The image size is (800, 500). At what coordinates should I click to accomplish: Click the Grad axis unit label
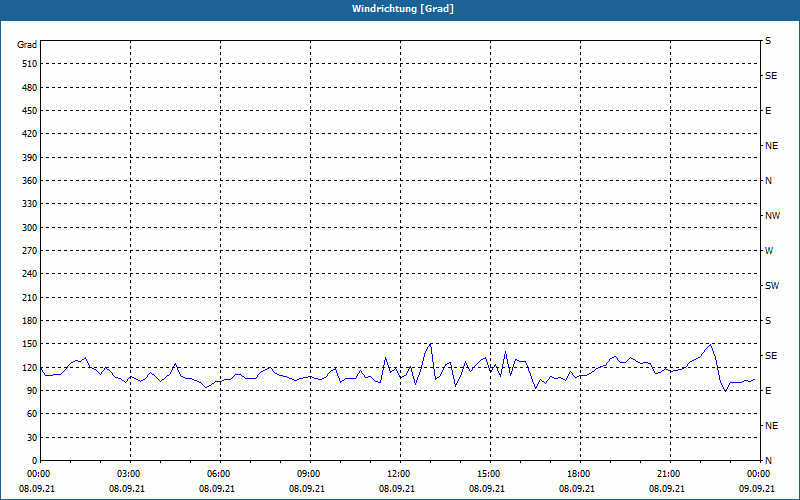(27, 45)
